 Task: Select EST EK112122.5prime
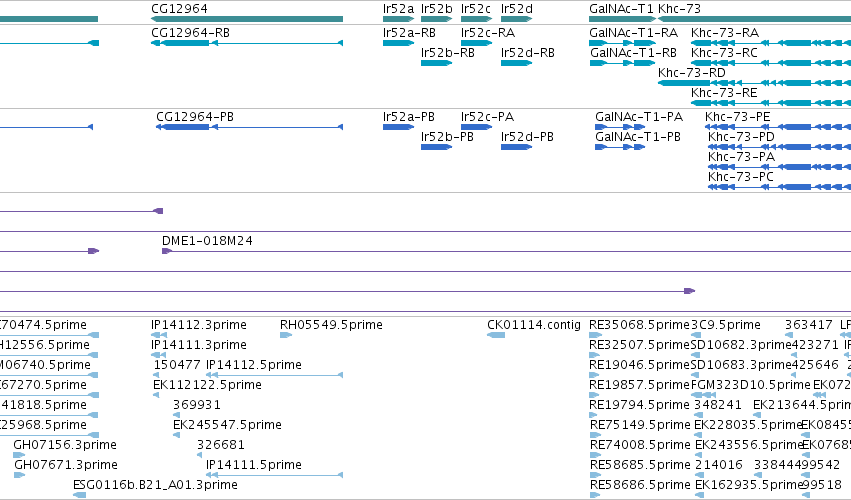[207, 385]
